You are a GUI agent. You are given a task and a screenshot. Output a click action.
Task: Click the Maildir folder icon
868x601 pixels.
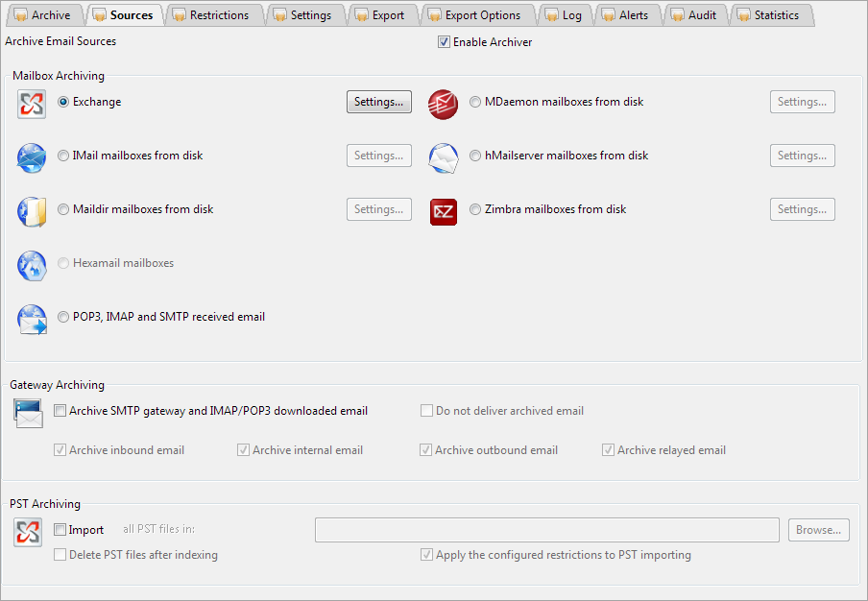click(31, 210)
